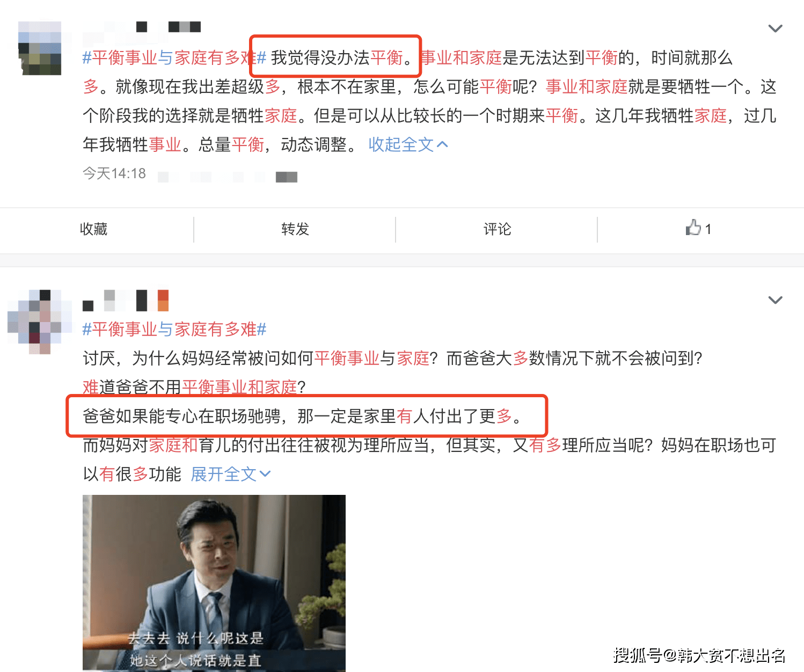Image resolution: width=804 pixels, height=672 pixels.
Task: Click the like count number 1
Action: pyautogui.click(x=708, y=229)
